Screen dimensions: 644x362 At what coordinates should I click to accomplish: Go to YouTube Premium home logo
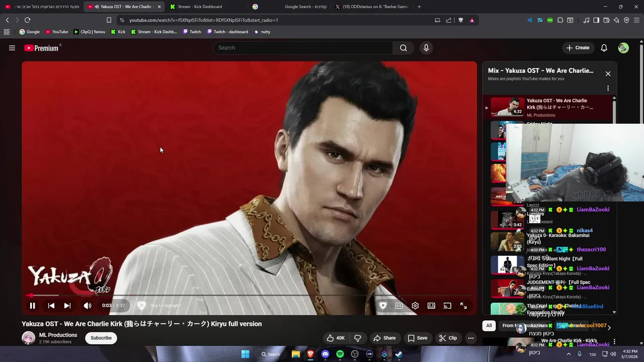[x=42, y=48]
